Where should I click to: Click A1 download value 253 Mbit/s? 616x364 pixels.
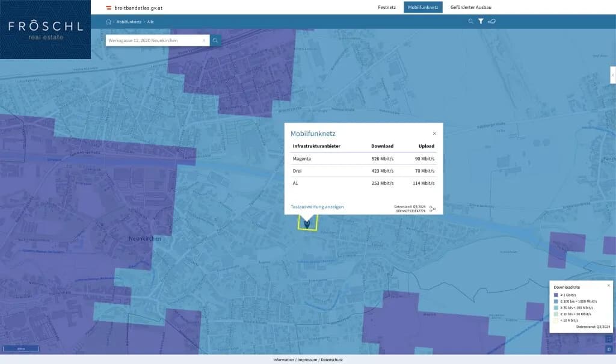(x=382, y=183)
